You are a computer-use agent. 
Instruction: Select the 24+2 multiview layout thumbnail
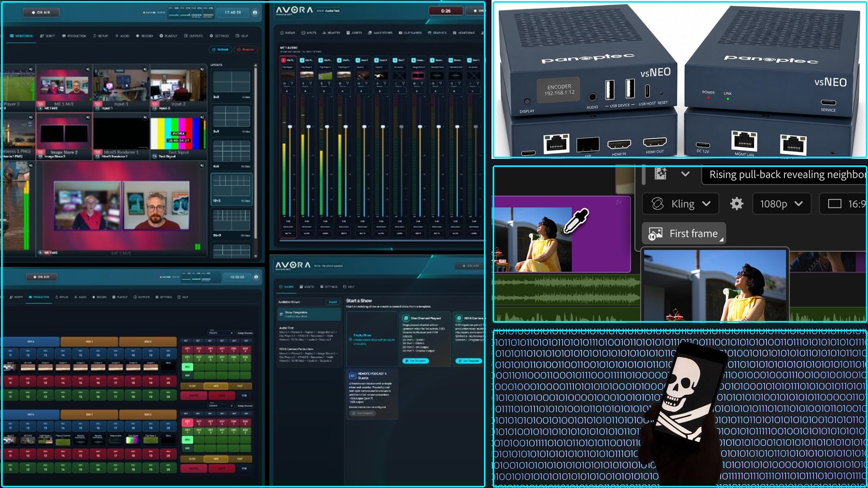pos(231,220)
